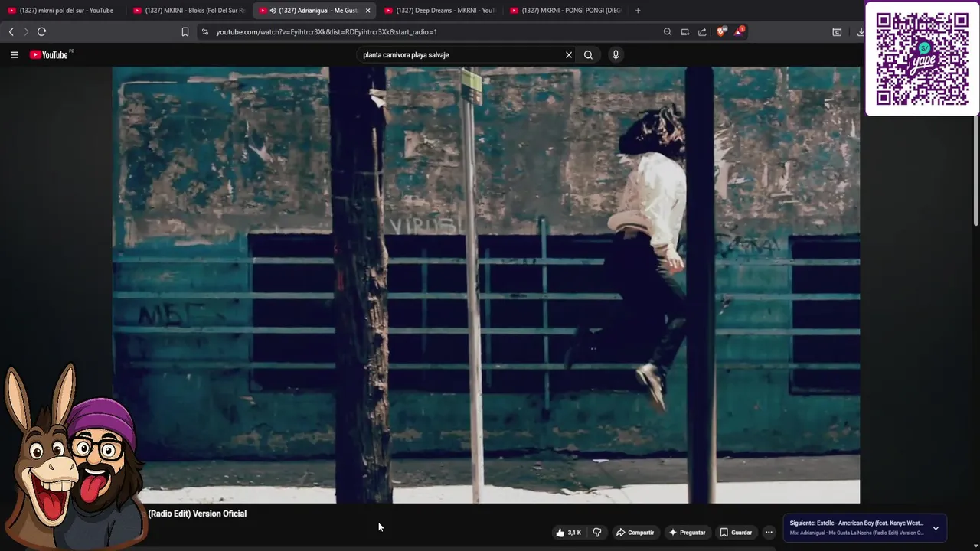Open the downloads icon in browser toolbar
The image size is (980, 551).
point(861,31)
